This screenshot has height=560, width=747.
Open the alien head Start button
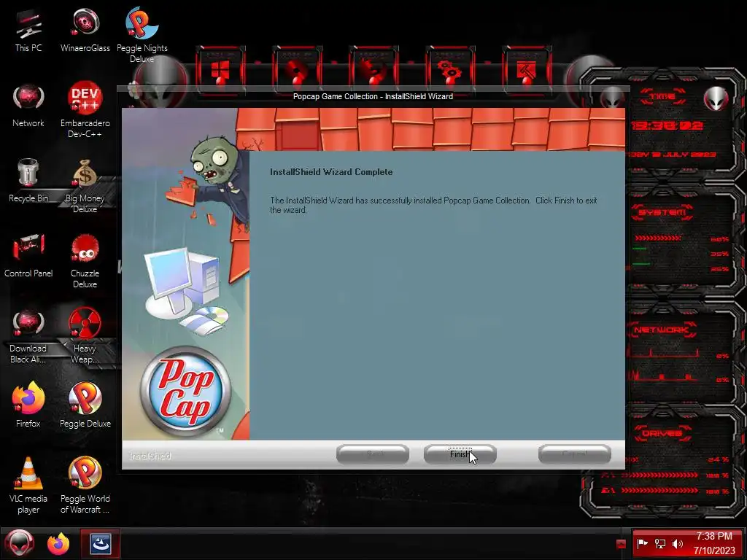20,544
